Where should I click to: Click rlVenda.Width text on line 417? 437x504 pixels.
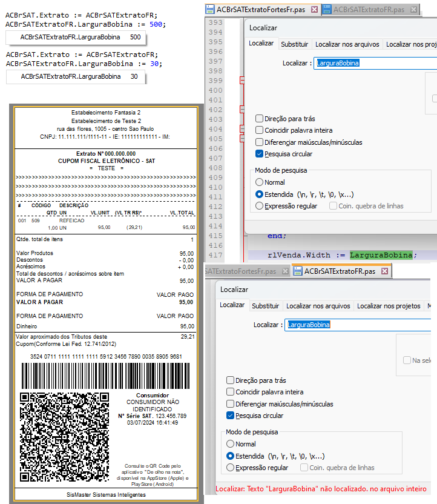(299, 255)
